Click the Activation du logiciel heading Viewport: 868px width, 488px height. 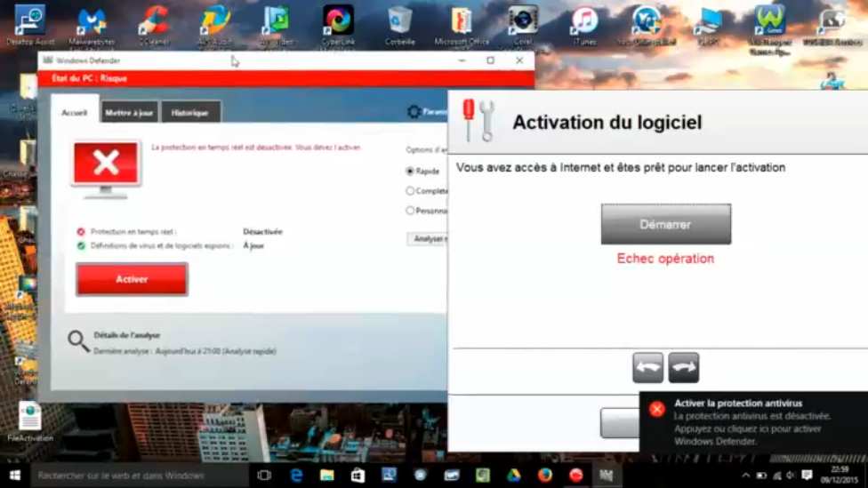(607, 123)
